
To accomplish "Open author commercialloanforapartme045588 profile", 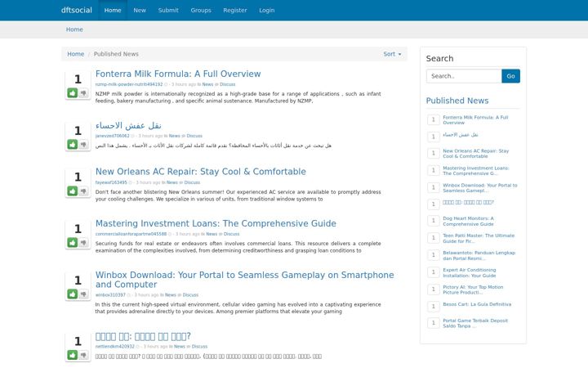I will (131, 234).
